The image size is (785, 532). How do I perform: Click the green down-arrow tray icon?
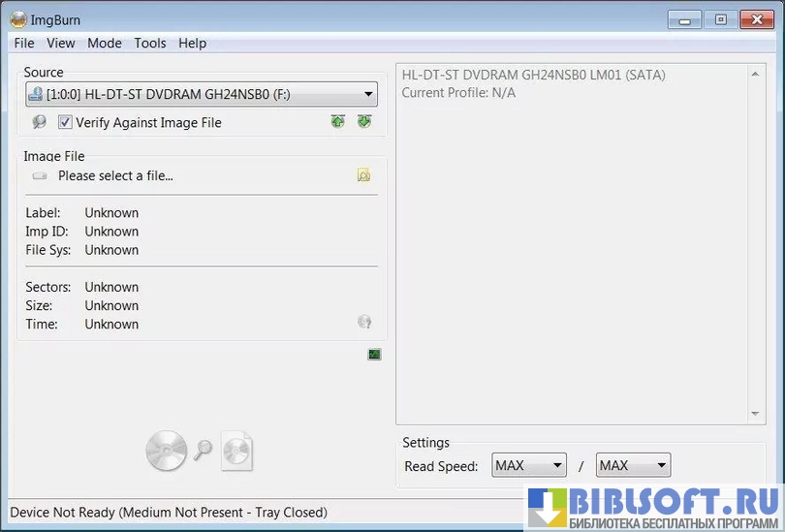363,122
